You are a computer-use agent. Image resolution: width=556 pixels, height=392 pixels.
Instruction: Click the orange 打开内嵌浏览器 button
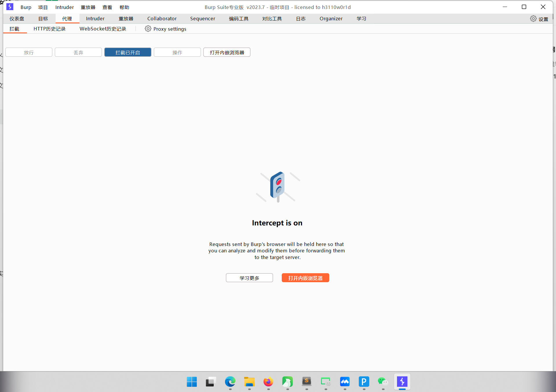[305, 278]
